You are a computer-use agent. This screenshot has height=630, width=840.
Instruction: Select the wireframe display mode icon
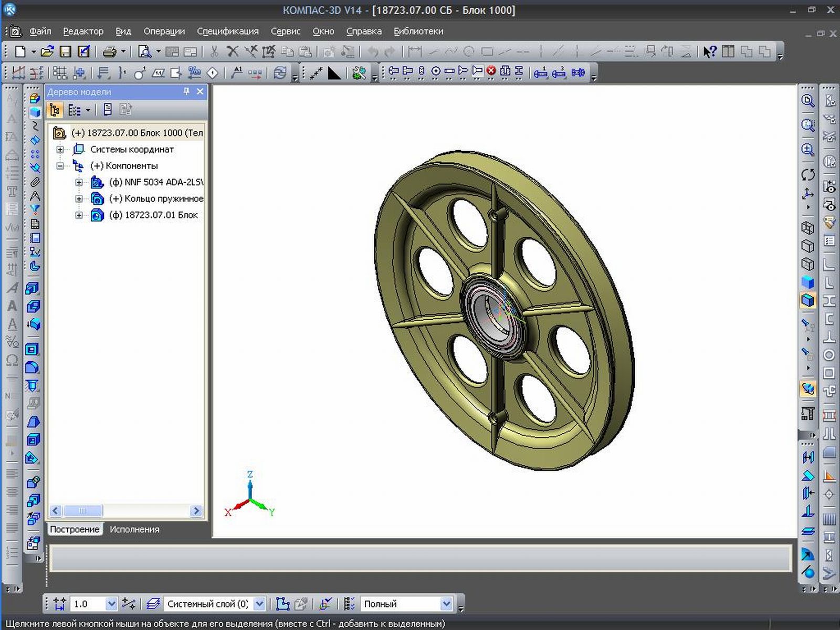(x=808, y=228)
